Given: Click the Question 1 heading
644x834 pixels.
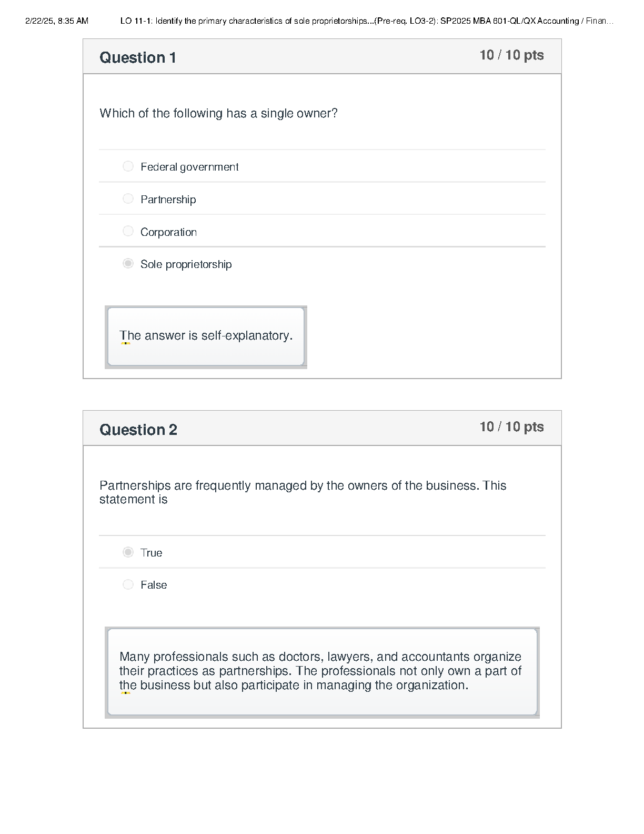Looking at the screenshot, I should pos(138,57).
